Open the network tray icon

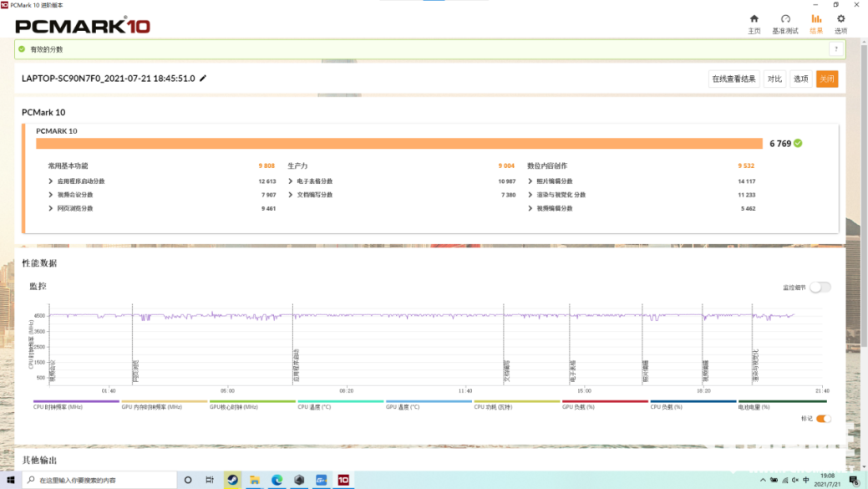784,480
